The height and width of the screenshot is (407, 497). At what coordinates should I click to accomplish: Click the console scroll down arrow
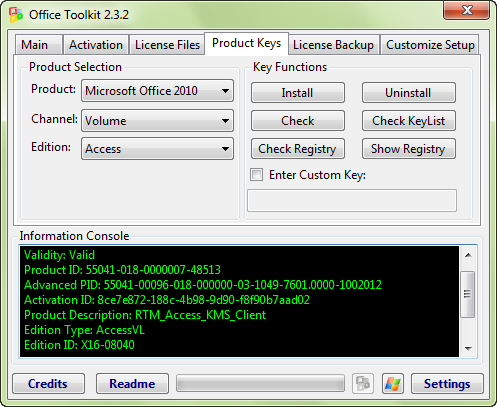(468, 349)
